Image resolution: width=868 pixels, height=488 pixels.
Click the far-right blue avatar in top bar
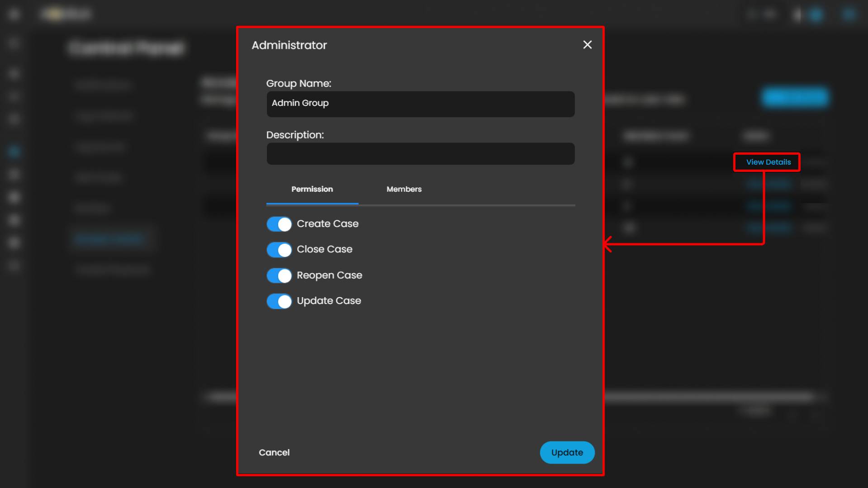(848, 14)
